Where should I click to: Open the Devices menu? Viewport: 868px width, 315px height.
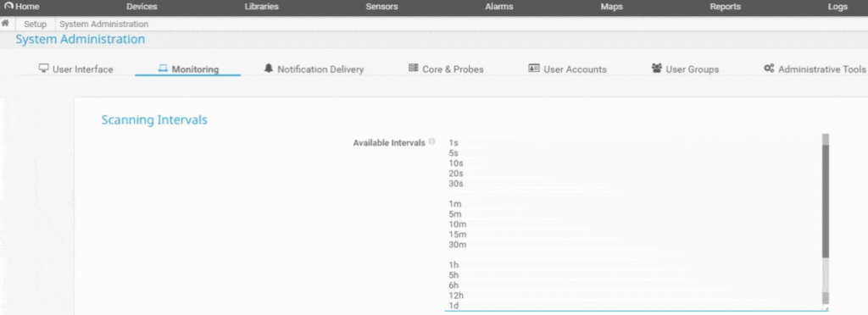click(142, 7)
